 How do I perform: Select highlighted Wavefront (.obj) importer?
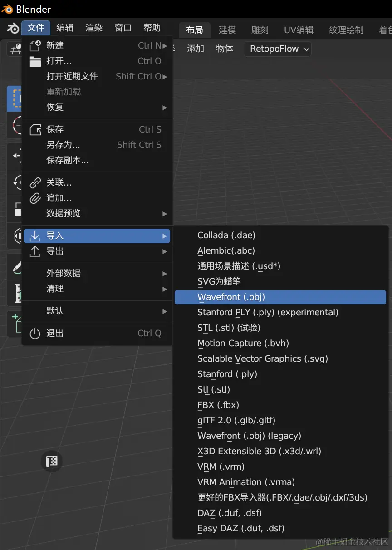tap(280, 297)
